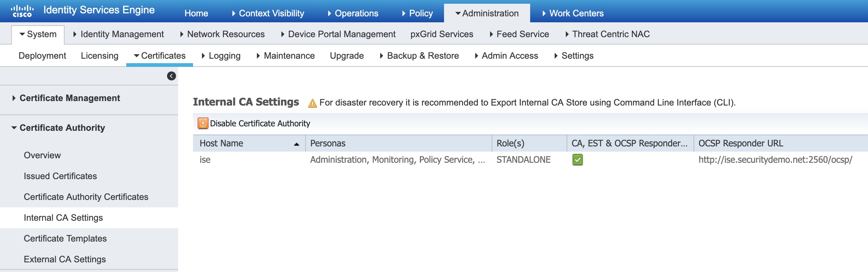
Task: Sort by Role(s) column header
Action: click(x=529, y=143)
